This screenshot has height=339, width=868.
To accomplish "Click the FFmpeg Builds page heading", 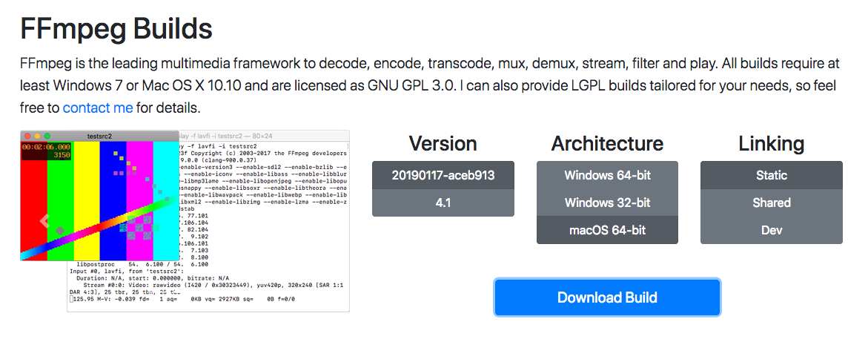I will coord(116,29).
